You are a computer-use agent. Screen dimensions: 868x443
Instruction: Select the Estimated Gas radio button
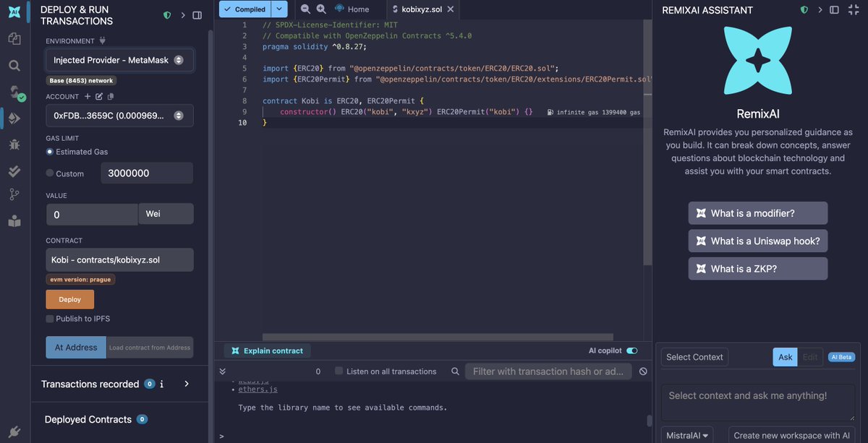(x=50, y=152)
